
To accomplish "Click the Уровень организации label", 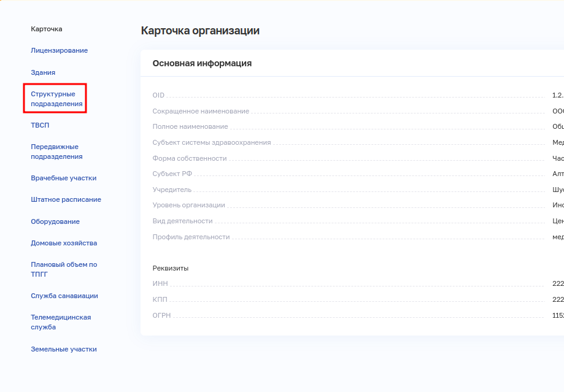I will tap(189, 206).
